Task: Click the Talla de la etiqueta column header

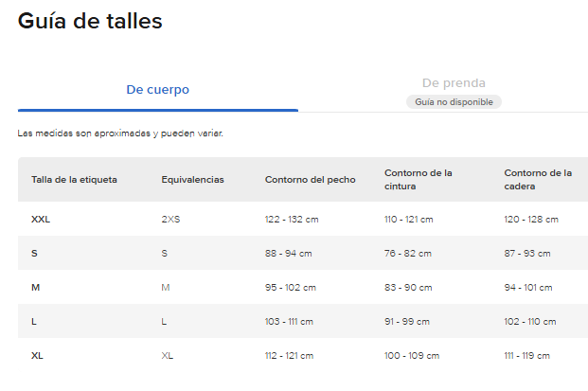Action: [x=74, y=180]
